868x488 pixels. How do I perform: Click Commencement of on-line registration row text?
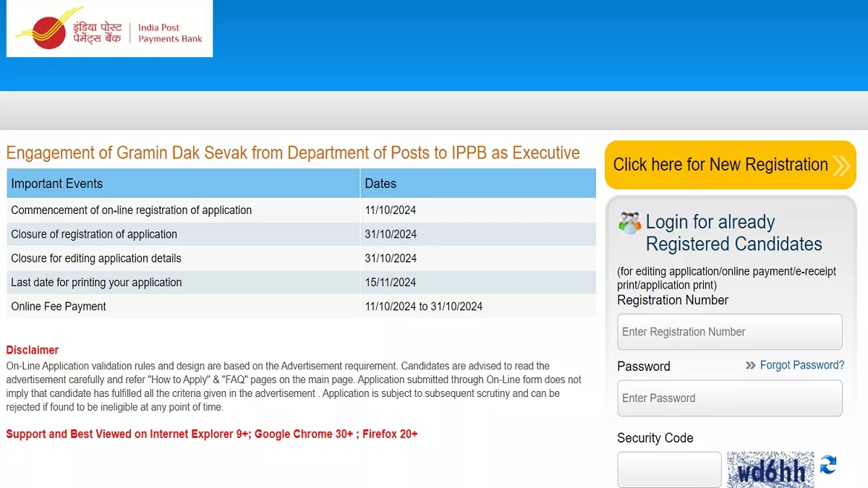click(x=132, y=210)
